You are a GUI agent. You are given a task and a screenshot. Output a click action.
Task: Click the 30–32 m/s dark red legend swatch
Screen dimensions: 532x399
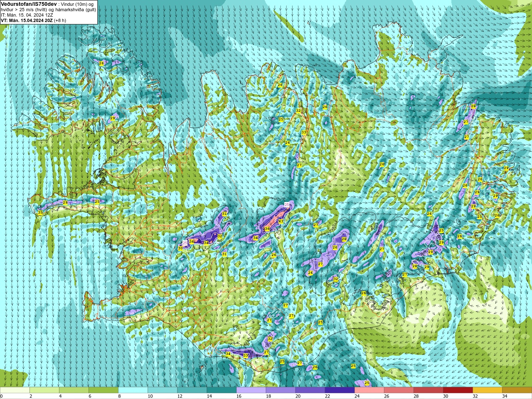pyautogui.click(x=458, y=390)
